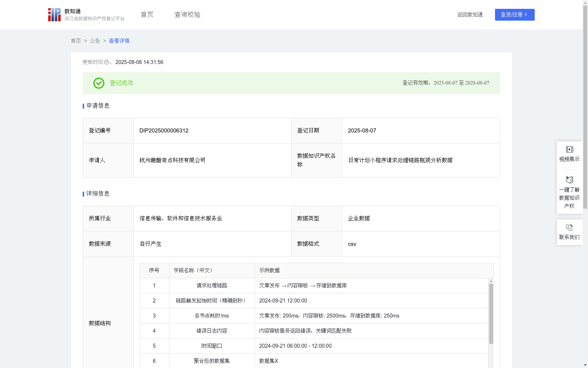Click sample data 2024-09-21 12:00:00
Screen dimensions: 588x368
click(283, 301)
